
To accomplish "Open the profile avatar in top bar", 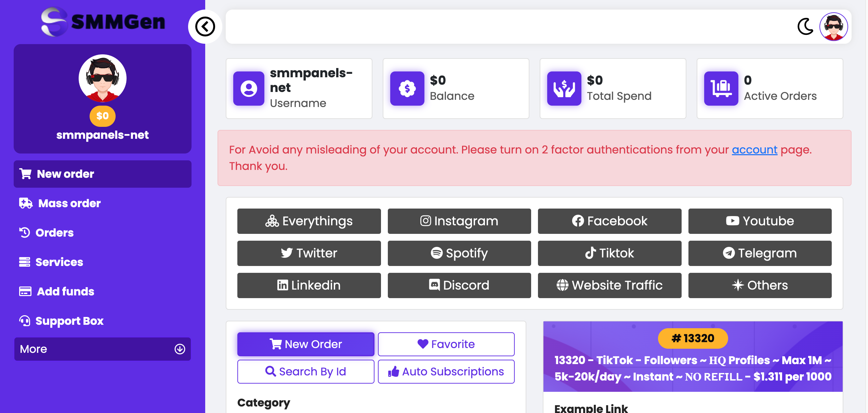I will 833,27.
